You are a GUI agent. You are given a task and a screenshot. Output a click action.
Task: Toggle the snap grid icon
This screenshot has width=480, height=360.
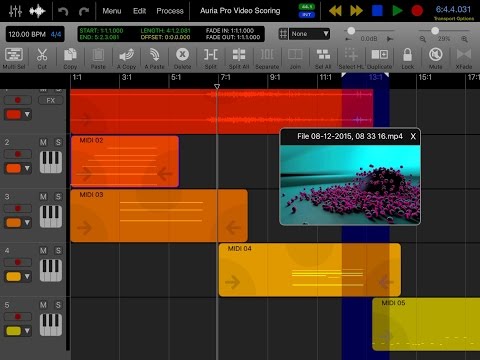click(283, 34)
